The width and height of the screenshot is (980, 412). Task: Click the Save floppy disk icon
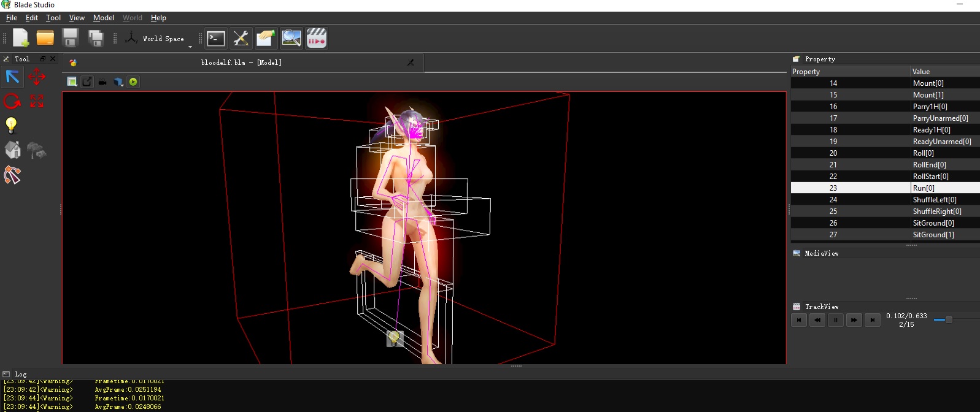tap(71, 38)
